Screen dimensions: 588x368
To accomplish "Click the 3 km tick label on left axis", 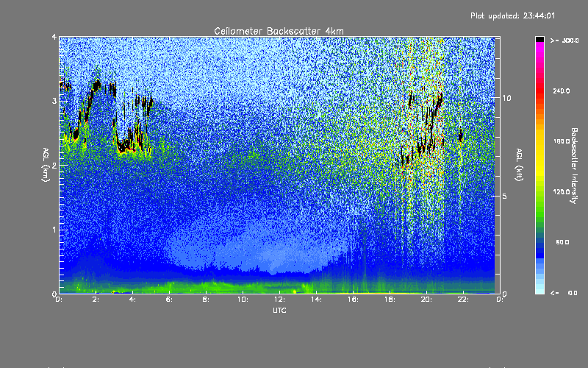I will pyautogui.click(x=54, y=101).
